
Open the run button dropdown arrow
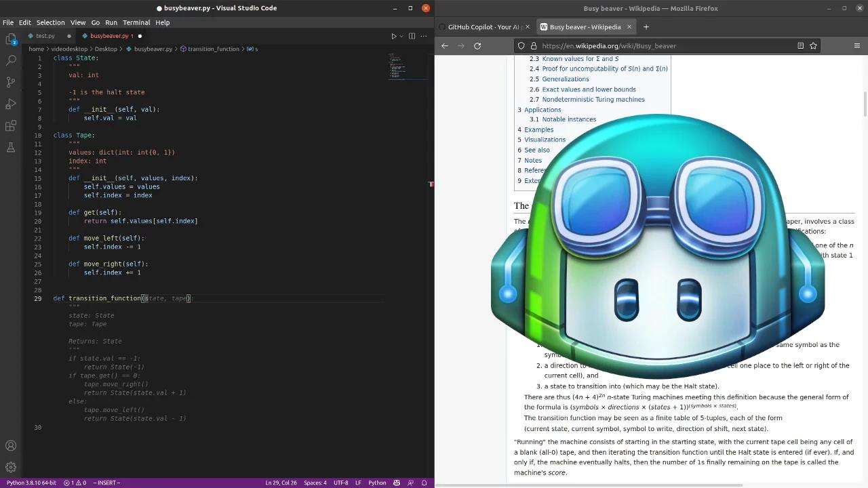(x=401, y=36)
